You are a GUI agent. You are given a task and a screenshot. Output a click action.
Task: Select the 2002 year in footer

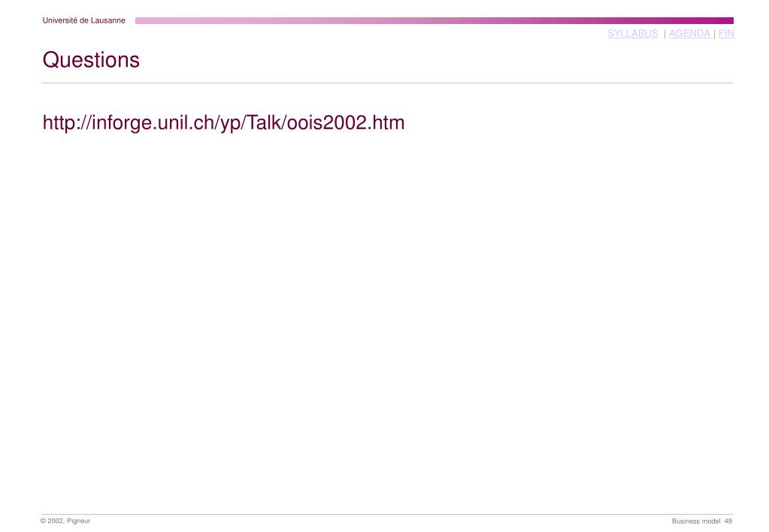[x=56, y=521]
